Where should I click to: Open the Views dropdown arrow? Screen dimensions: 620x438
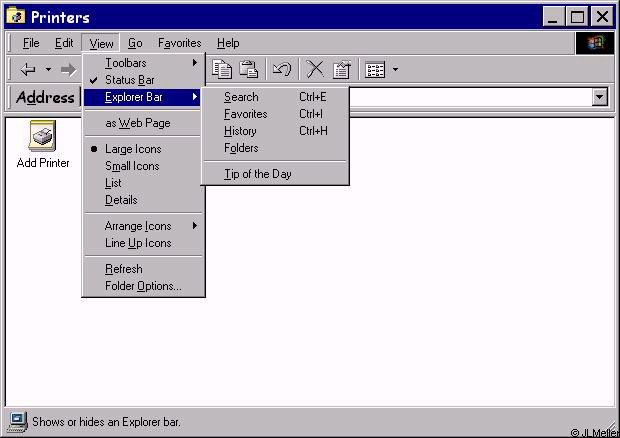point(395,70)
